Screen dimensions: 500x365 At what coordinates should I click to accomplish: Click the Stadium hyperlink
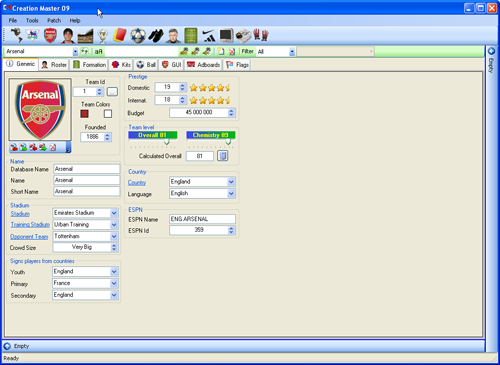20,214
